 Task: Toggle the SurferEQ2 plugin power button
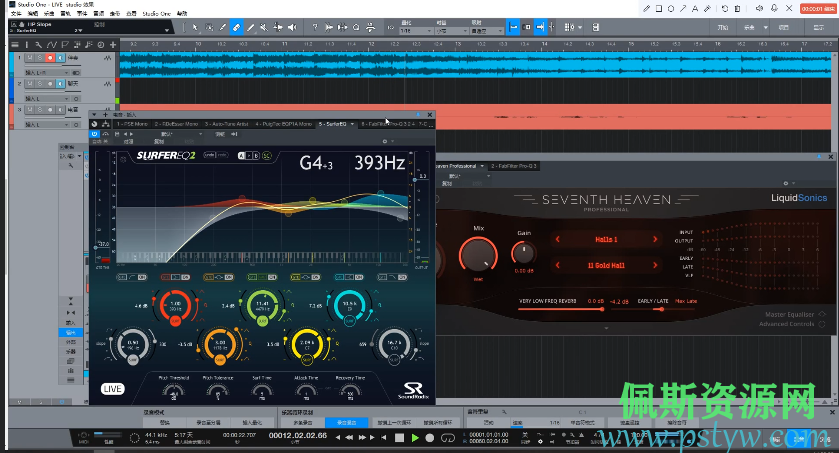(95, 133)
